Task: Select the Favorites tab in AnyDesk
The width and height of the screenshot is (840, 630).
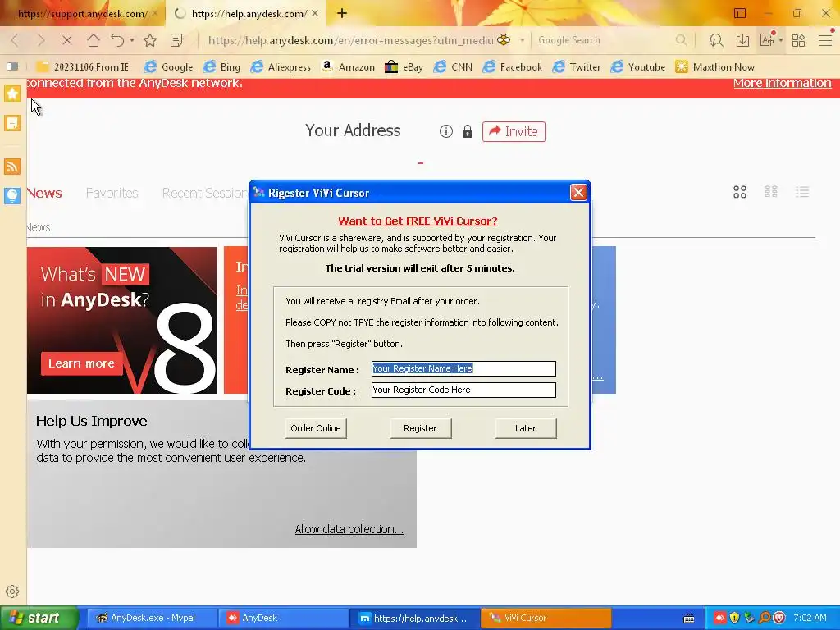Action: [x=112, y=193]
